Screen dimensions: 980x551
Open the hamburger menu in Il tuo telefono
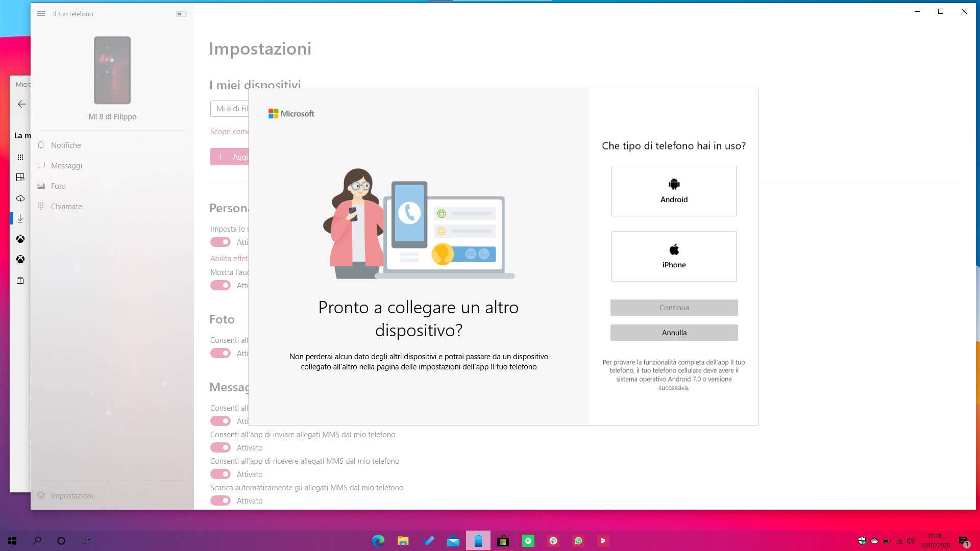pos(41,14)
